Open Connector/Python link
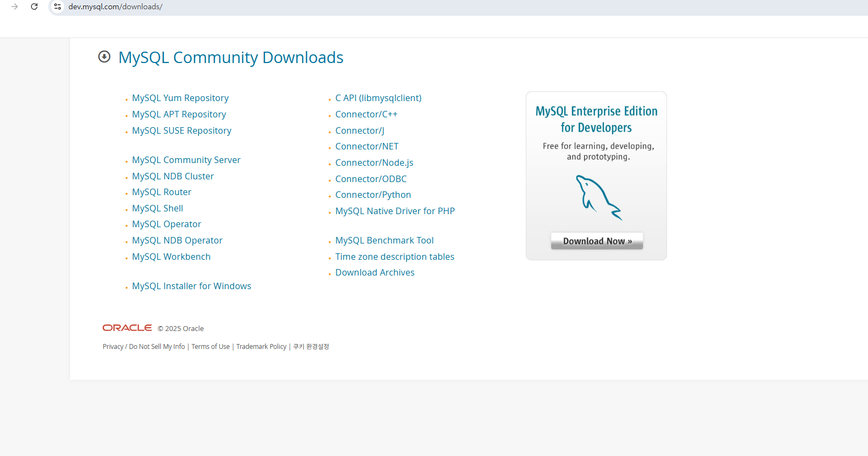This screenshot has height=456, width=868. pos(373,195)
